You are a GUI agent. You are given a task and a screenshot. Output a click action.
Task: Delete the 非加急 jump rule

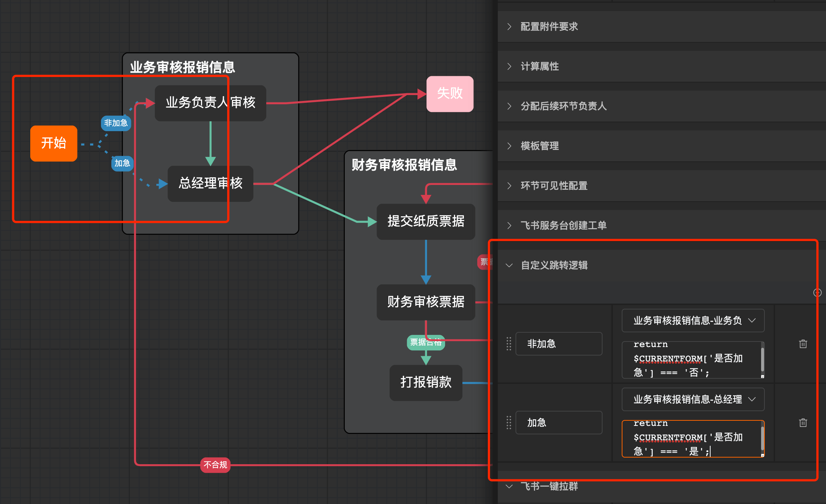(x=803, y=344)
